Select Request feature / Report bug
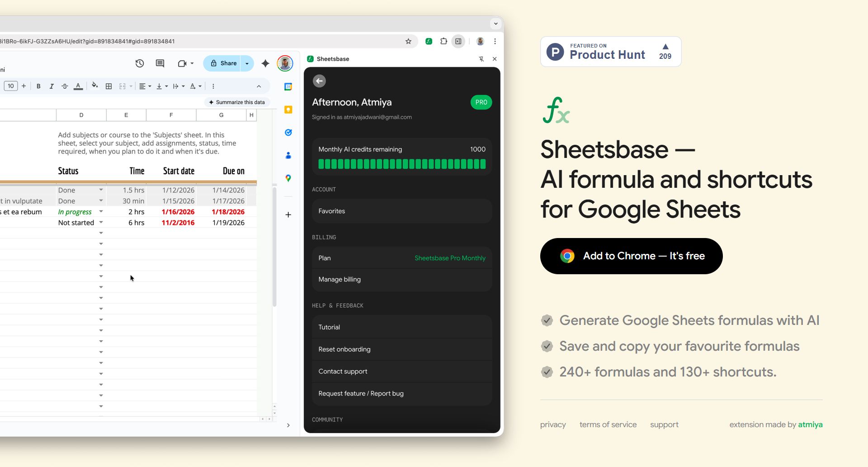Viewport: 868px width, 467px height. pyautogui.click(x=402, y=394)
